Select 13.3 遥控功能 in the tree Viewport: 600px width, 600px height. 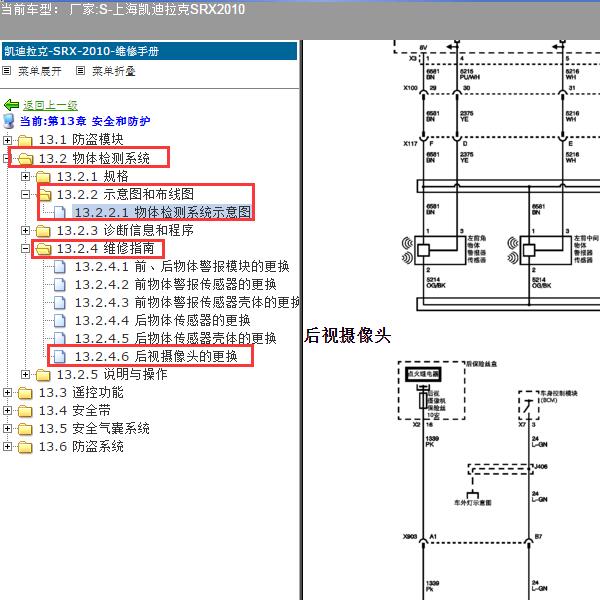81,393
